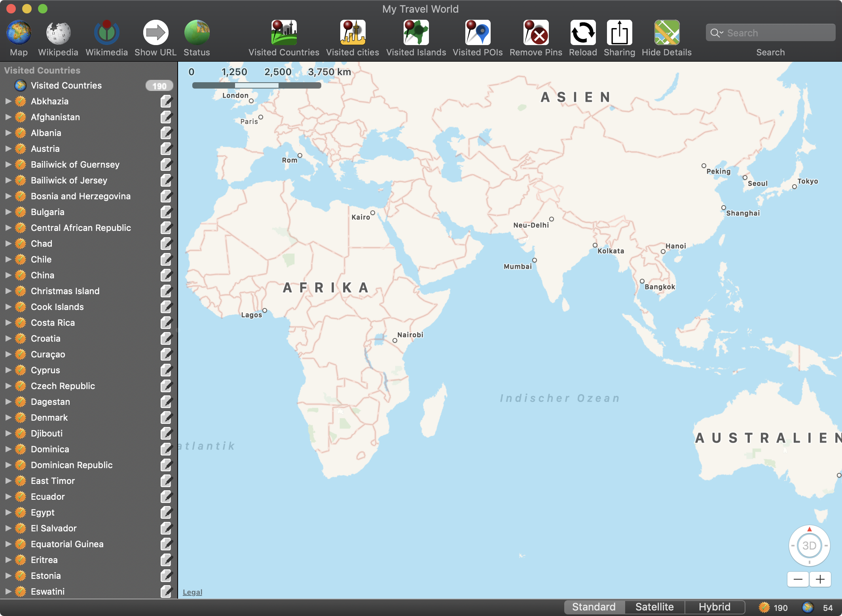The height and width of the screenshot is (616, 842).
Task: Select Central African Republic in list
Action: tap(89, 228)
